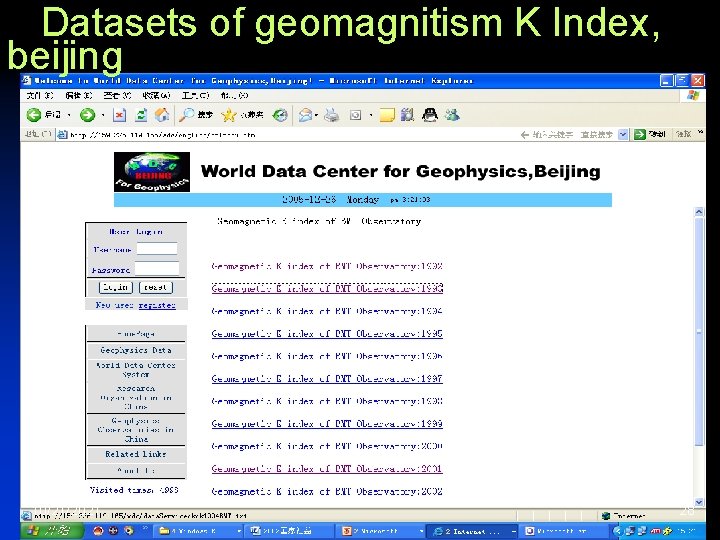
Task: Go to the Home page icon
Action: [162, 115]
